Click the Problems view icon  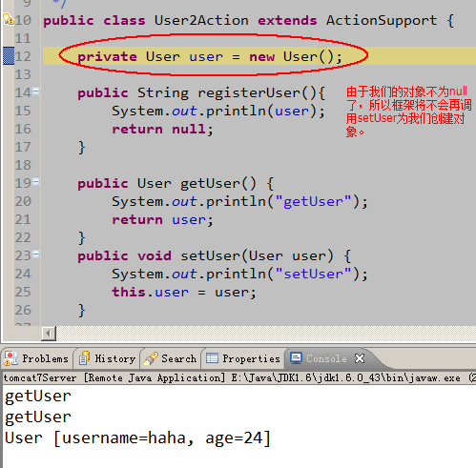point(10,358)
